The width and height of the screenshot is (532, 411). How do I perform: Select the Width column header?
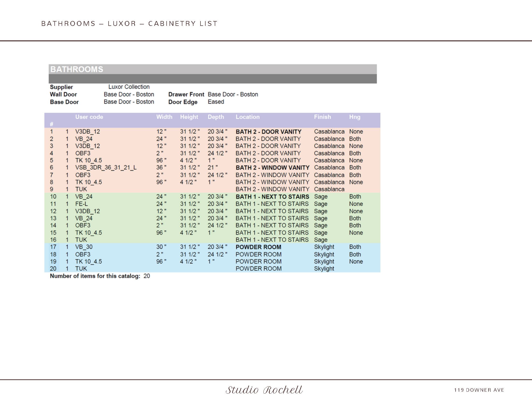(x=164, y=117)
